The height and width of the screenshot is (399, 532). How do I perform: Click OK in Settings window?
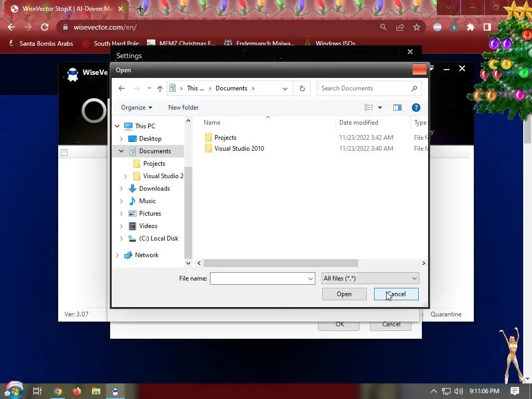click(339, 324)
